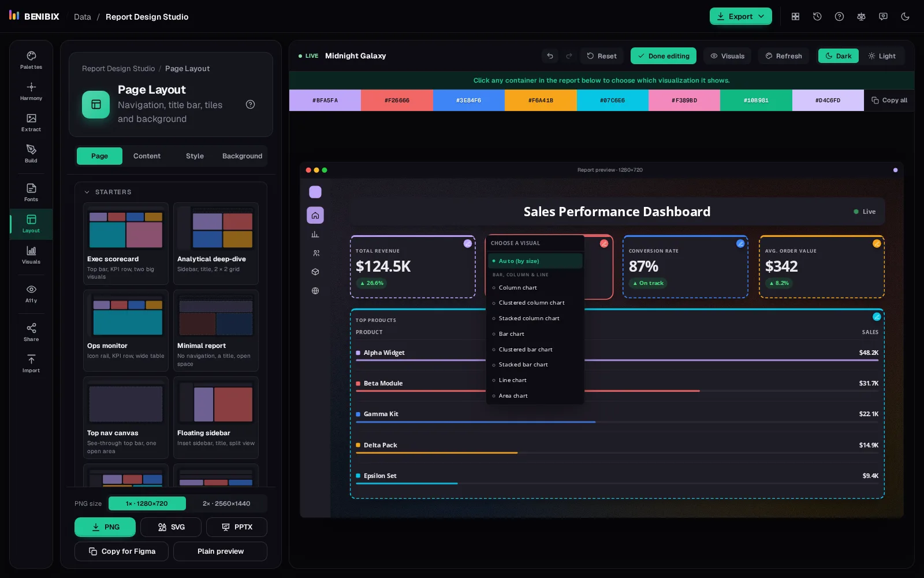Click the Done editing button
The width and height of the screenshot is (924, 578).
click(663, 56)
